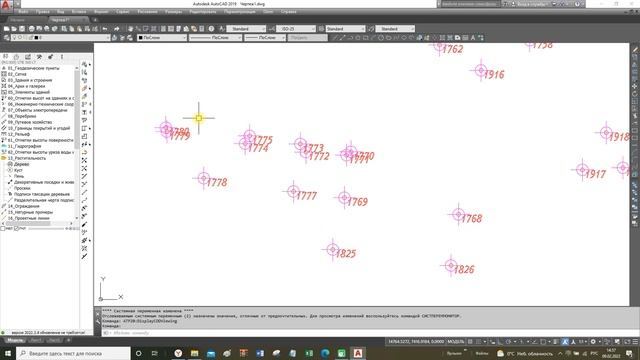
Task: Click the black color swatch in the color dropdown
Action: (140, 38)
